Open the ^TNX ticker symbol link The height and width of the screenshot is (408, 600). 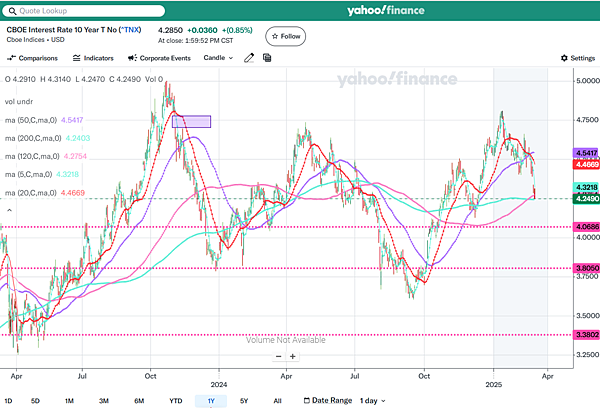pyautogui.click(x=130, y=29)
